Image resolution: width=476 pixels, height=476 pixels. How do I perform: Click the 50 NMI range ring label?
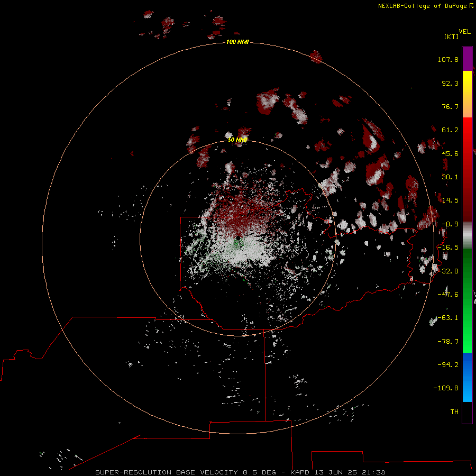(237, 140)
